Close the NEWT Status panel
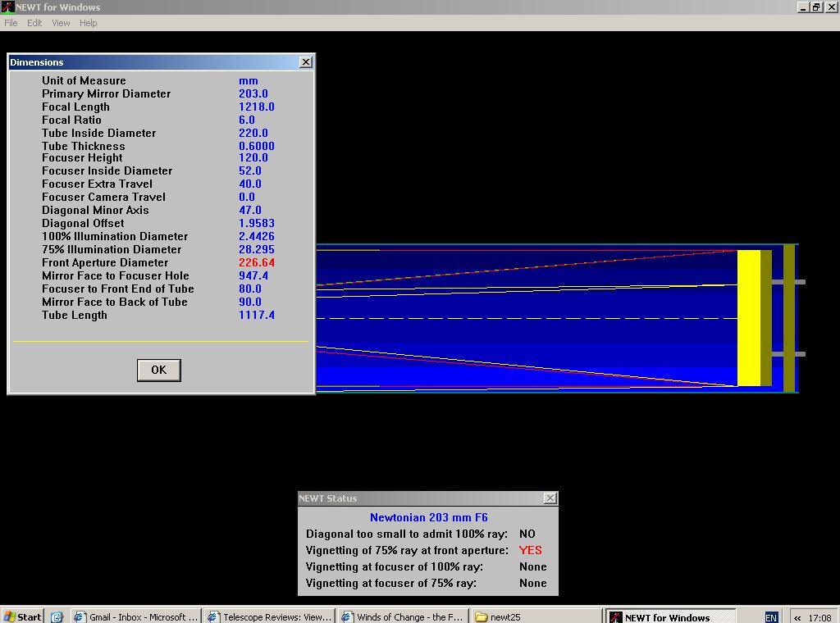Image resolution: width=840 pixels, height=623 pixels. (x=550, y=498)
